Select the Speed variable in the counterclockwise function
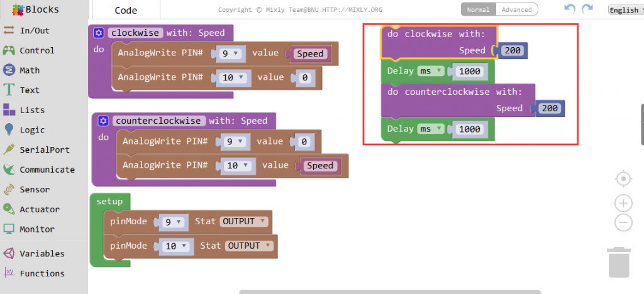Image resolution: width=644 pixels, height=294 pixels. 320,165
